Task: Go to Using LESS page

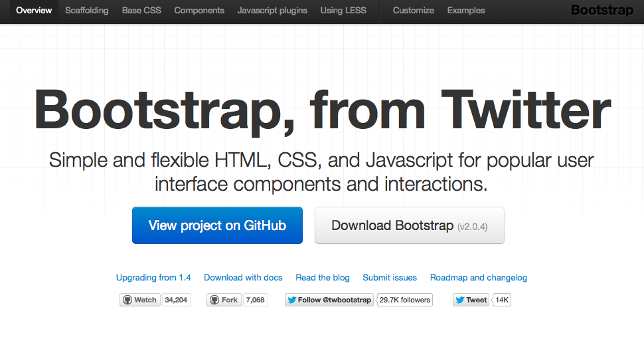Action: coord(343,11)
